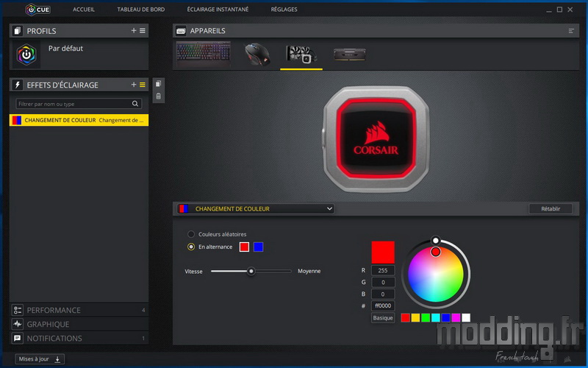Pick the second alternating blue swatch
The height and width of the screenshot is (368, 588).
click(x=259, y=247)
